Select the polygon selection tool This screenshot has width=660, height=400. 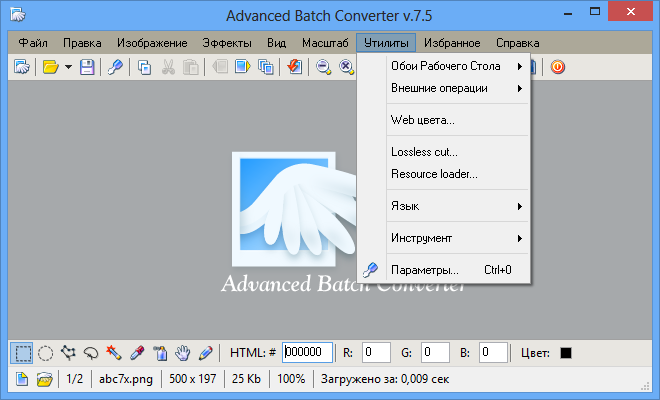(x=68, y=353)
